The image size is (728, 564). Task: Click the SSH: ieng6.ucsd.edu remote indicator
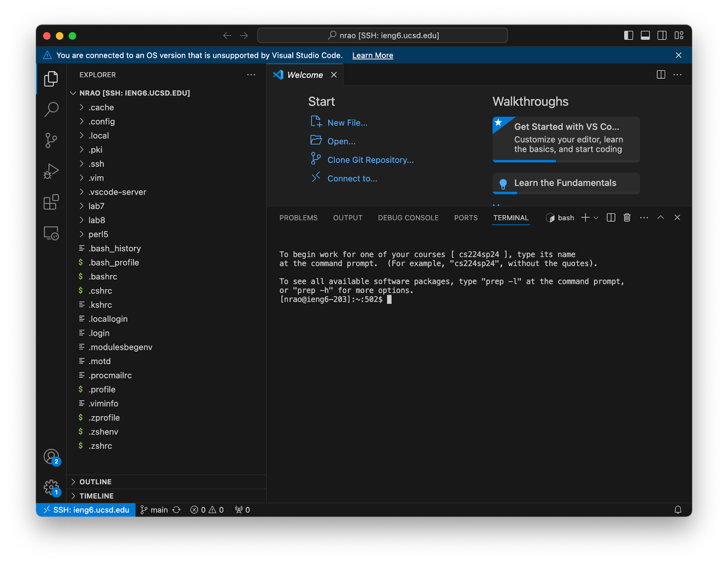point(86,510)
